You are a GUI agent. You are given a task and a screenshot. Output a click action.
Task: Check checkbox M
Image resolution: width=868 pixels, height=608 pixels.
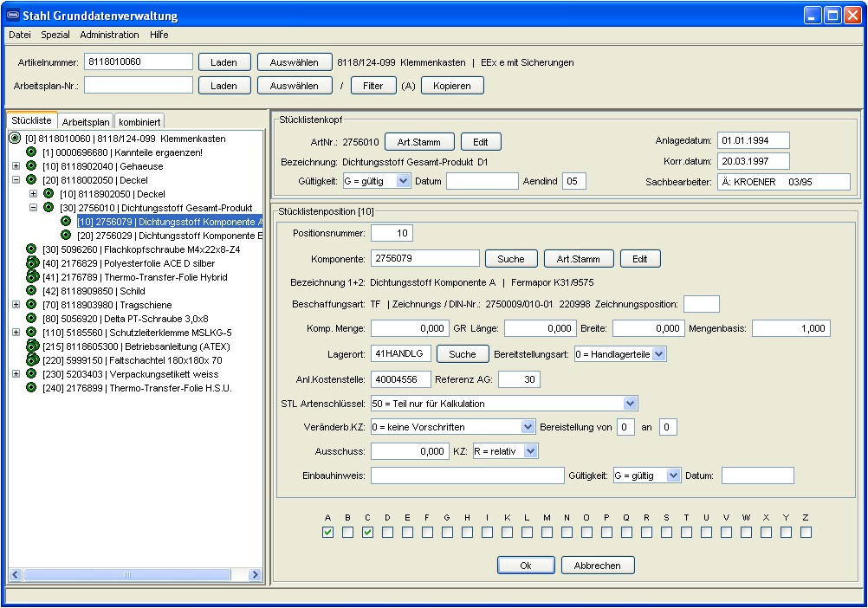[x=547, y=532]
